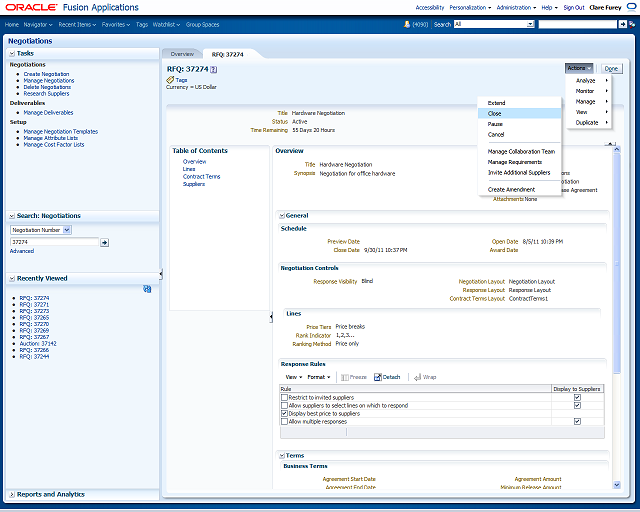
Task: Open the Help menu
Action: click(x=549, y=8)
